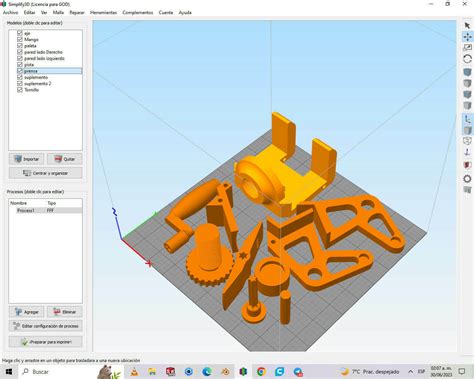Select the Process1 row
Viewport: 474px width, 379px height.
[45, 210]
